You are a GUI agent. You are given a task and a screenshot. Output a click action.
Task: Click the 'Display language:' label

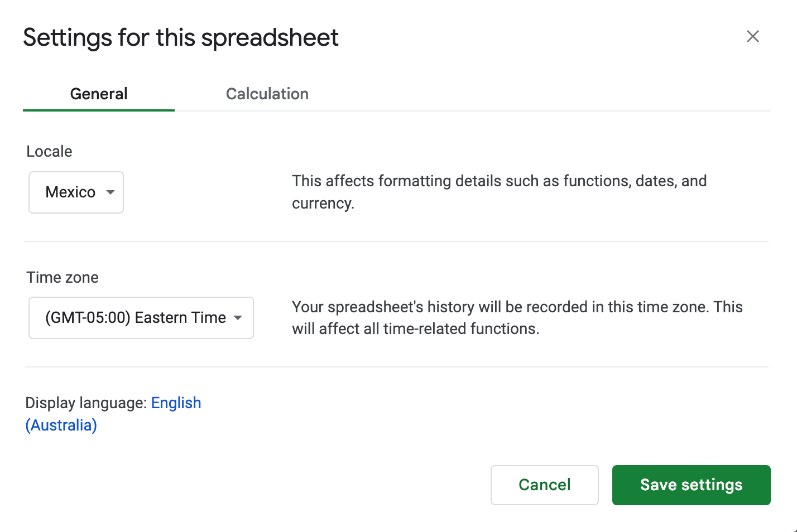tap(87, 403)
